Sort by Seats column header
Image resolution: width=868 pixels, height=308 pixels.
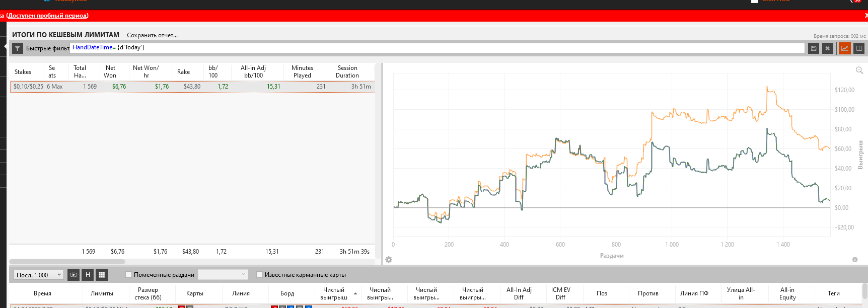[x=52, y=71]
